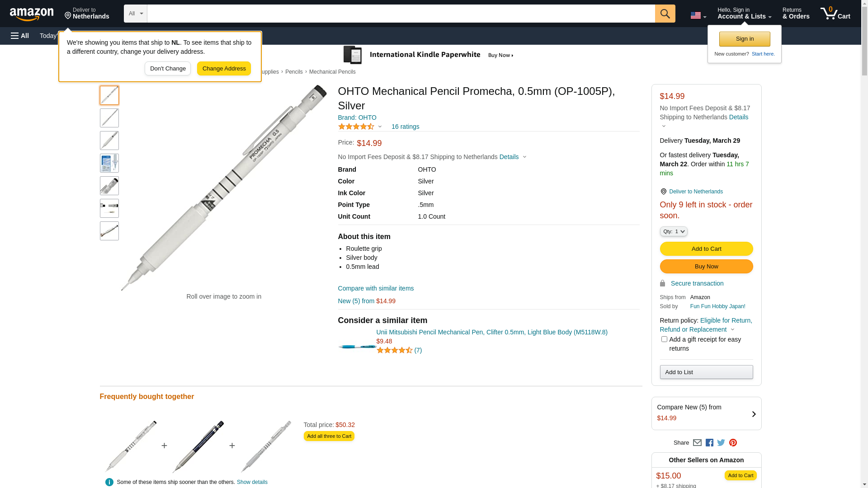Expand the country flag language selector
The image size is (868, 488).
[698, 15]
